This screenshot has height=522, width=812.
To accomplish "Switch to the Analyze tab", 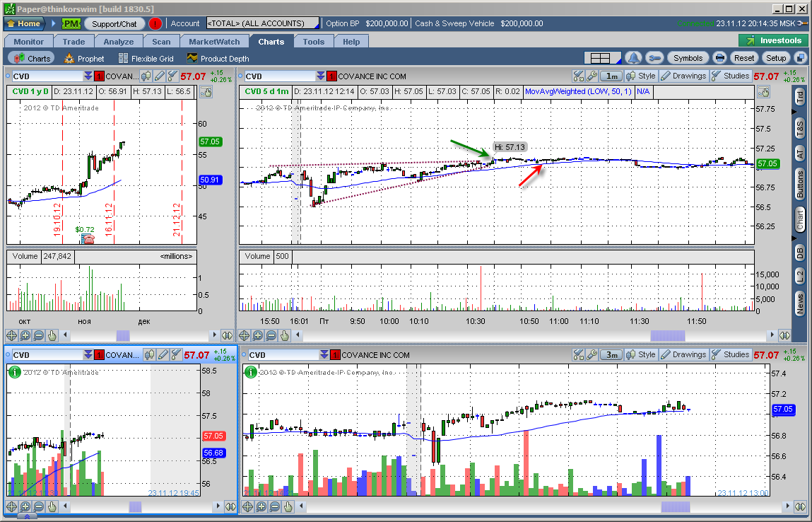I will click(119, 42).
